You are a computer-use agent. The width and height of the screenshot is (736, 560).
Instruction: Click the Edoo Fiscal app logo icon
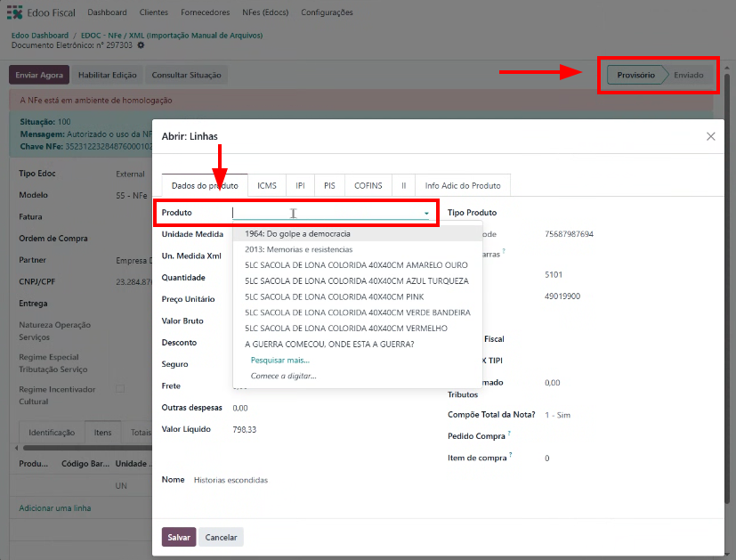[x=14, y=12]
